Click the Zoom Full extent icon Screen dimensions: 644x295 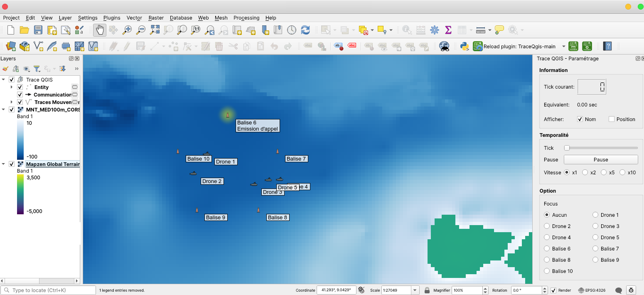coord(155,30)
